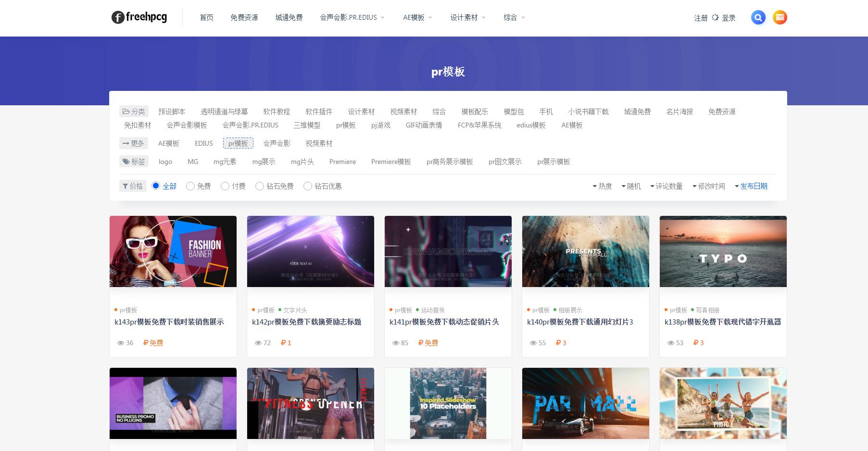
Task: Switch to the 城通免费 menu item
Action: coord(288,17)
